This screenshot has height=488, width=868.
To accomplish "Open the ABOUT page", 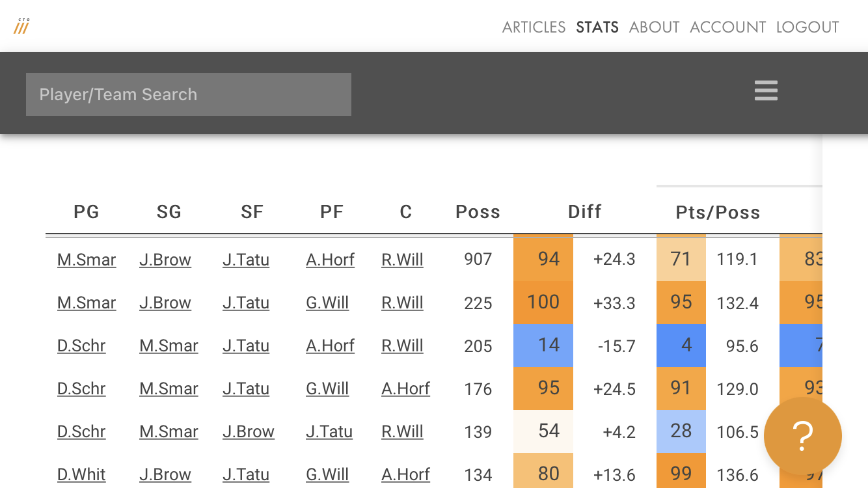I will (x=654, y=27).
